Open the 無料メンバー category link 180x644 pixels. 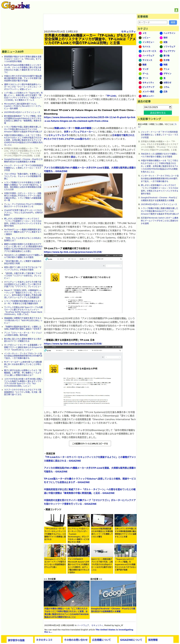point(148,96)
